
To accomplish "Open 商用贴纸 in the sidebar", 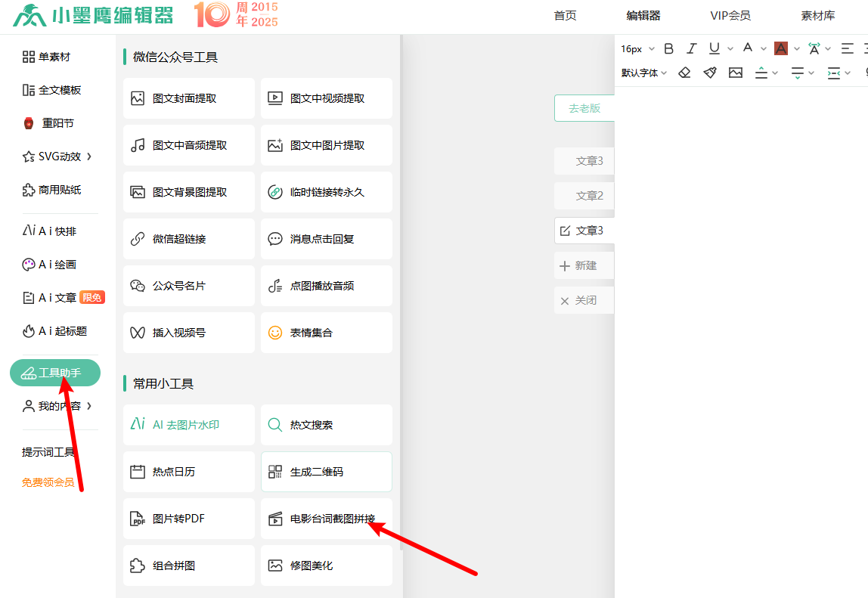I will point(52,190).
